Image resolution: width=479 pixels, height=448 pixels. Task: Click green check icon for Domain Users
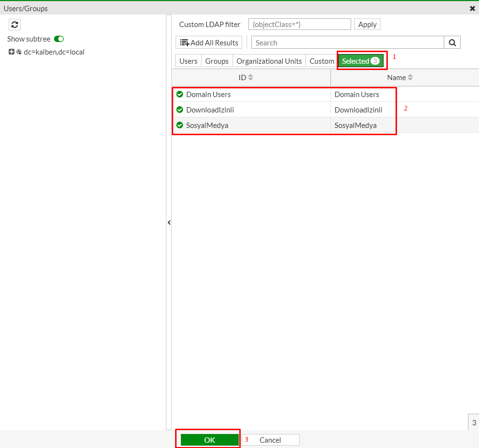[x=179, y=94]
